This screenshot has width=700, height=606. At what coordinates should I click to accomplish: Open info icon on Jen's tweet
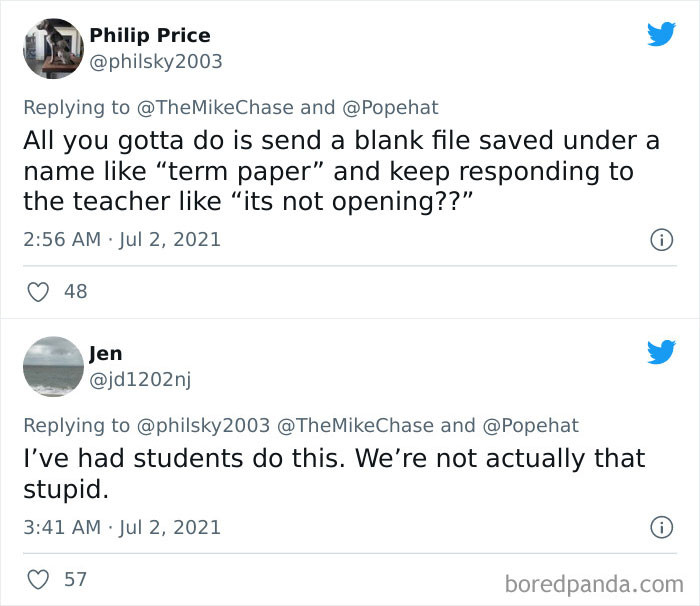[660, 527]
